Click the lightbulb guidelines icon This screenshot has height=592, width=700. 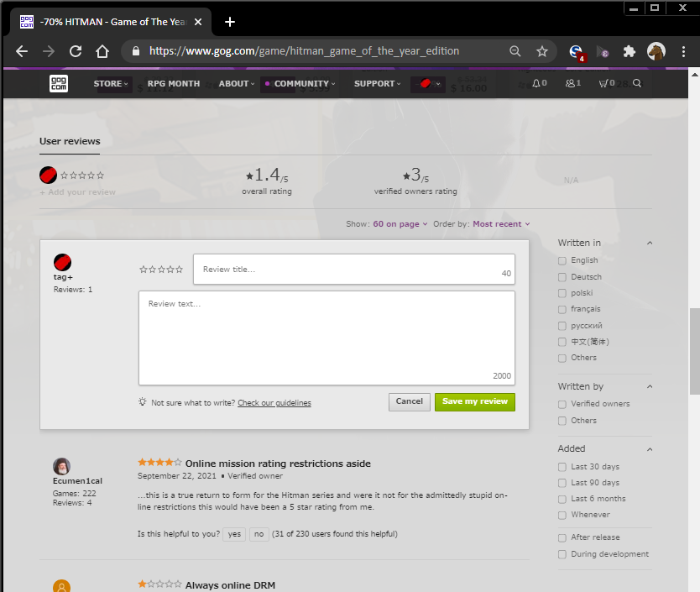(143, 401)
